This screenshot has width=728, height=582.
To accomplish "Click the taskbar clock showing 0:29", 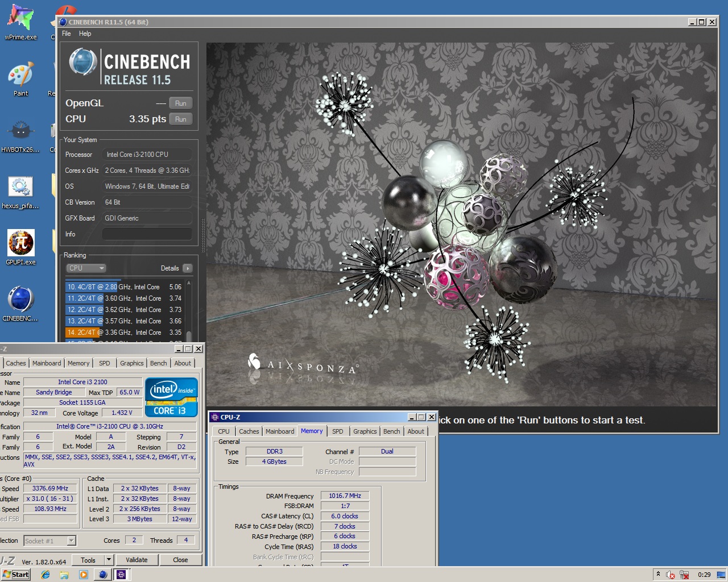I will pos(704,575).
